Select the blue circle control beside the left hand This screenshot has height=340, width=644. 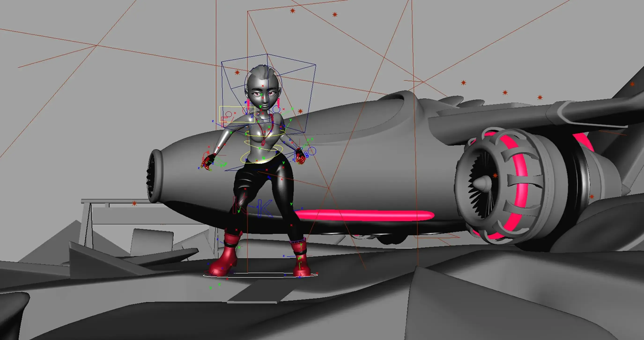312,151
